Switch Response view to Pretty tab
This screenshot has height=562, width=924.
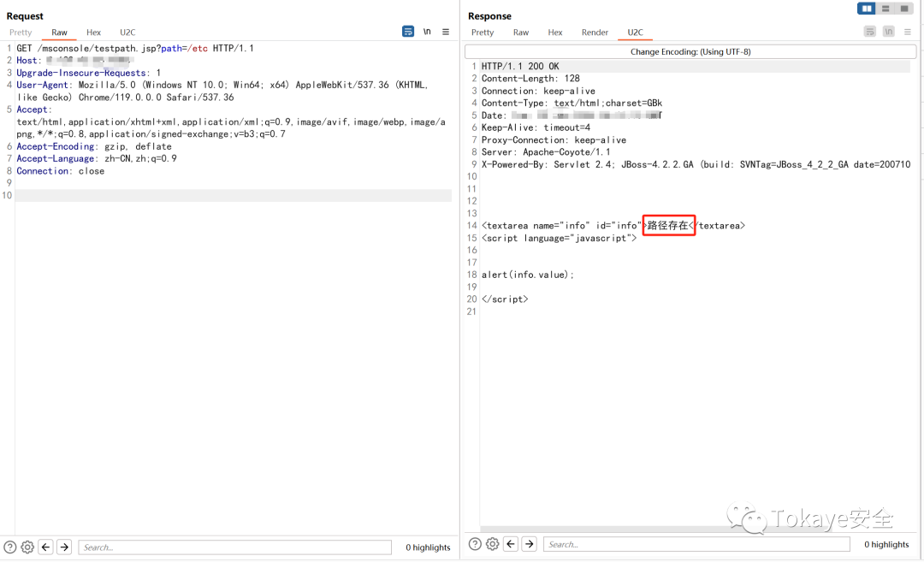(483, 33)
